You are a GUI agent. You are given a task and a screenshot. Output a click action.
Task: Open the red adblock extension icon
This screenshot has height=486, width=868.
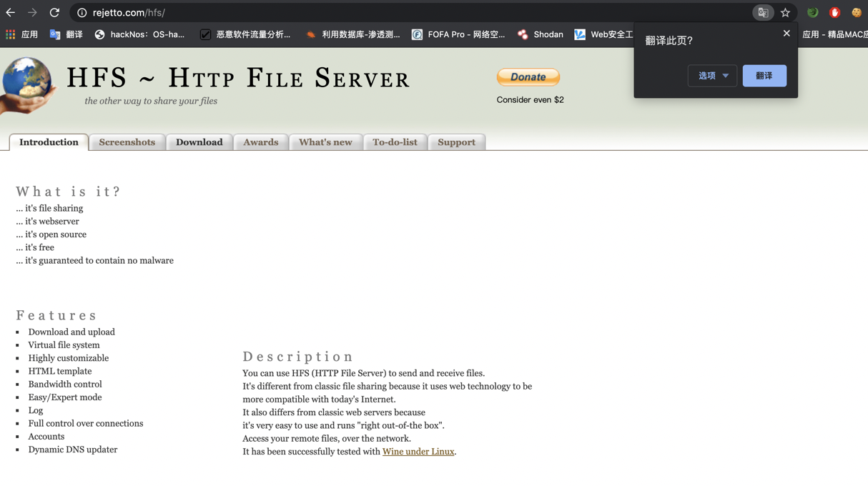coord(834,13)
